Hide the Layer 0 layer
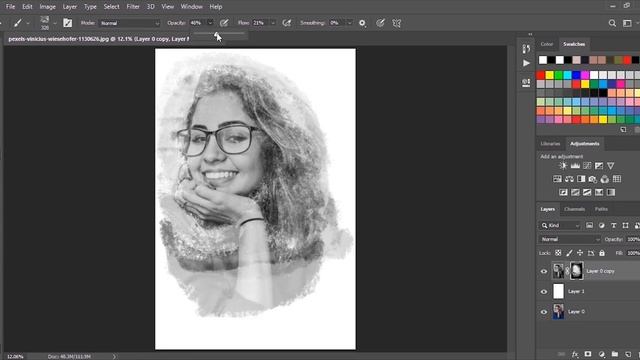This screenshot has height=360, width=640. pos(544,312)
